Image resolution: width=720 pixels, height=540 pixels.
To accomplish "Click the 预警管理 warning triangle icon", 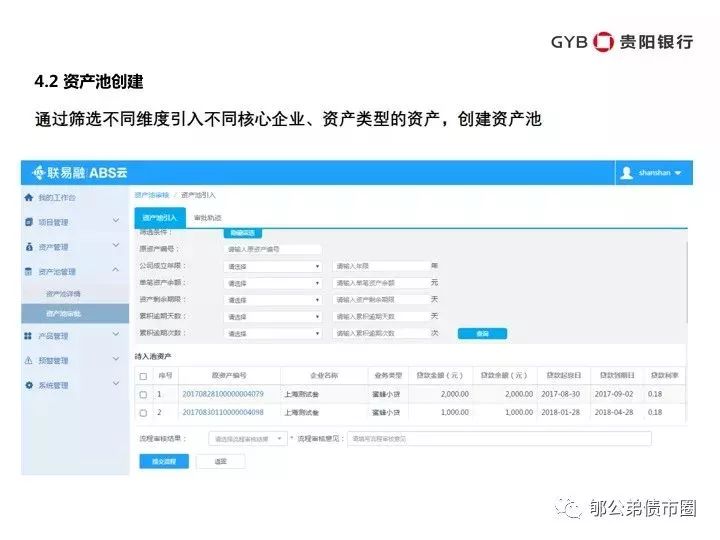I will tap(29, 360).
